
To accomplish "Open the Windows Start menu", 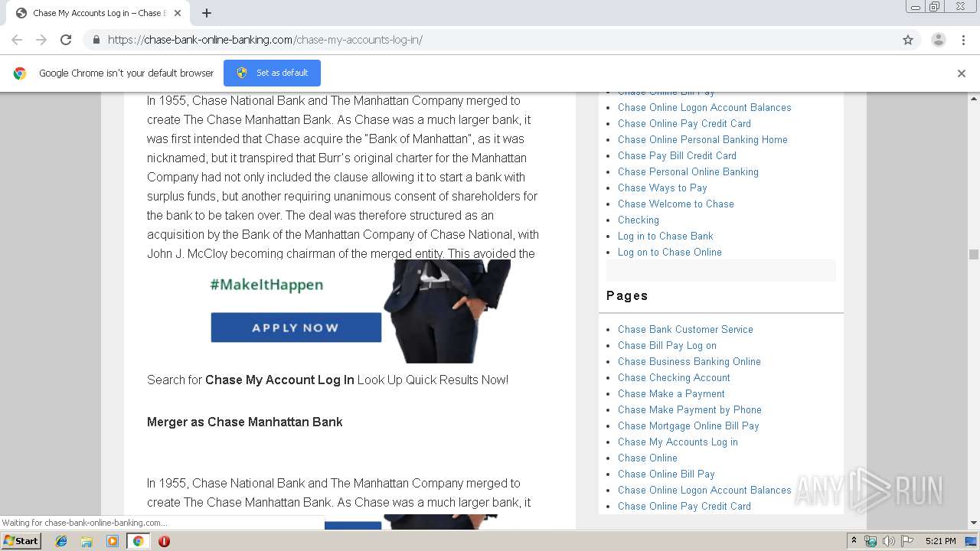I will [21, 540].
